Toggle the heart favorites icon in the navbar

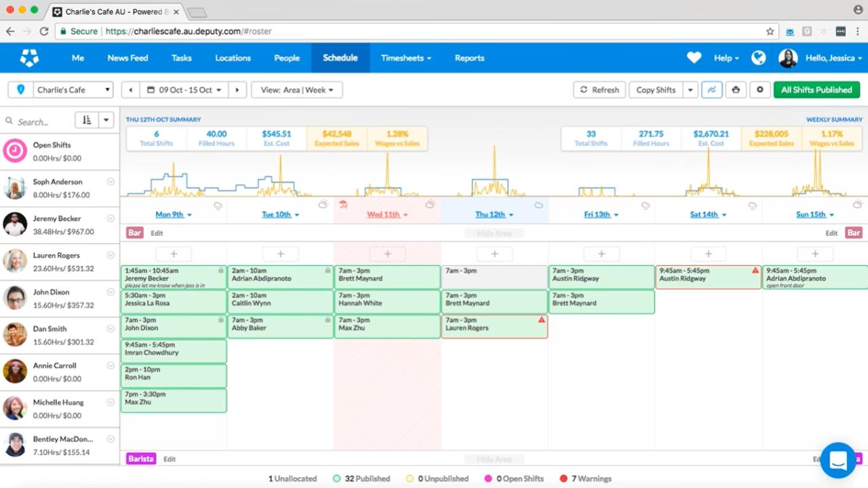point(694,58)
